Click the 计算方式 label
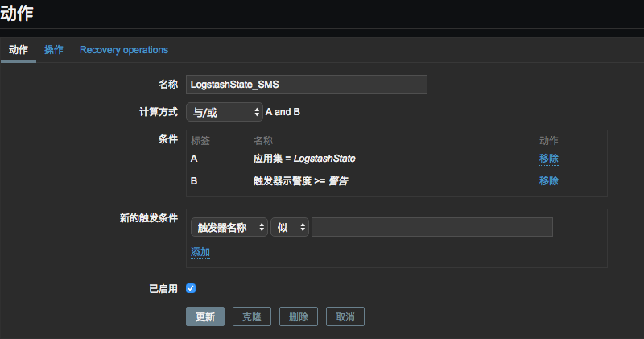The height and width of the screenshot is (339, 644). (159, 112)
